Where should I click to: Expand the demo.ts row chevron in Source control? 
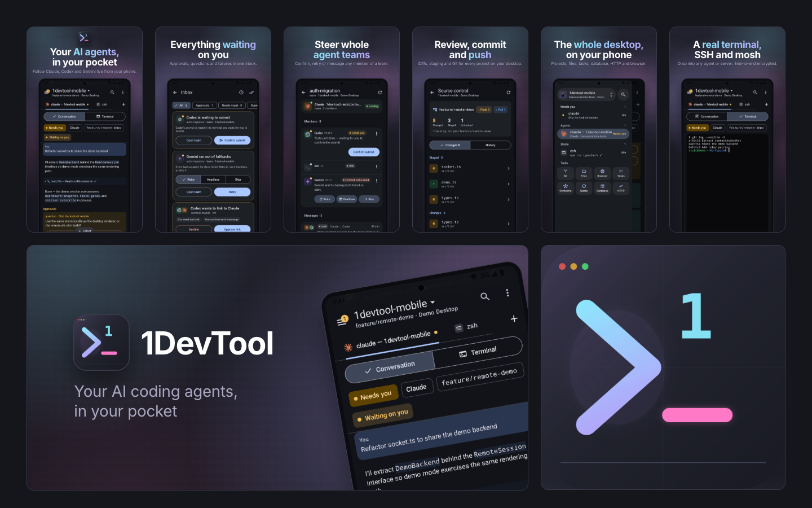coord(508,184)
